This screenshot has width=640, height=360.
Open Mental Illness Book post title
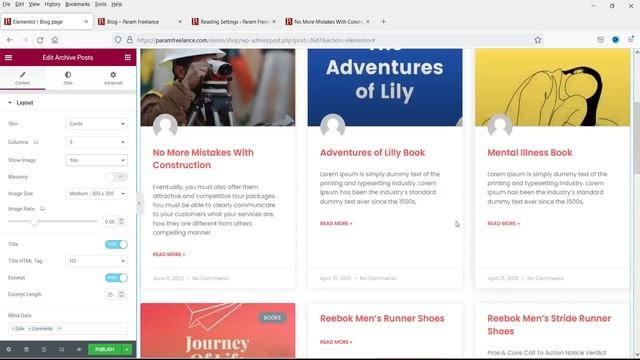click(x=529, y=153)
